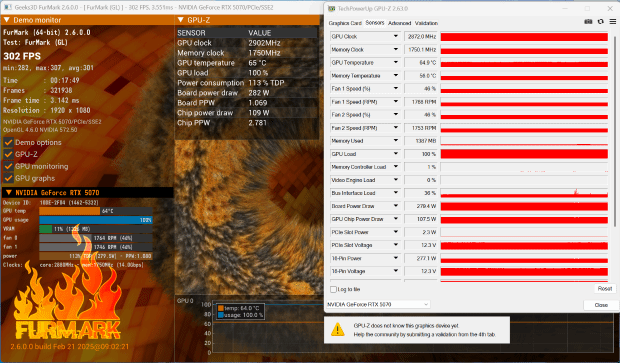The height and width of the screenshot is (363, 620).
Task: Click the orange GPU temp bar in FurMark
Action: [x=70, y=211]
